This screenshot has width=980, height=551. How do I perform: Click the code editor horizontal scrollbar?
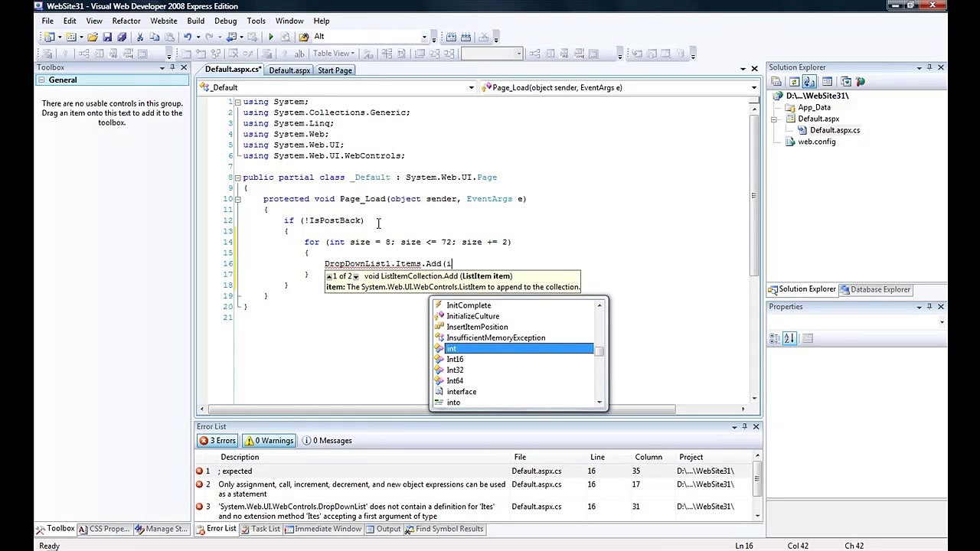[442, 409]
